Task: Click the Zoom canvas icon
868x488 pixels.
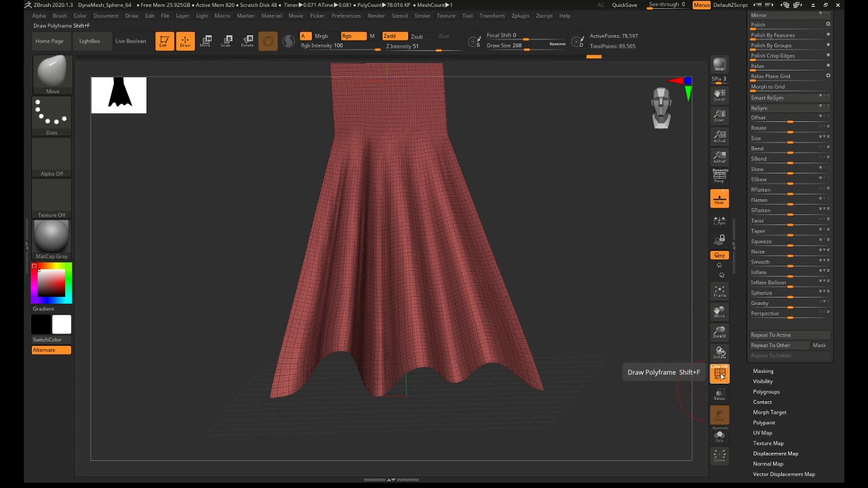Action: tap(719, 115)
